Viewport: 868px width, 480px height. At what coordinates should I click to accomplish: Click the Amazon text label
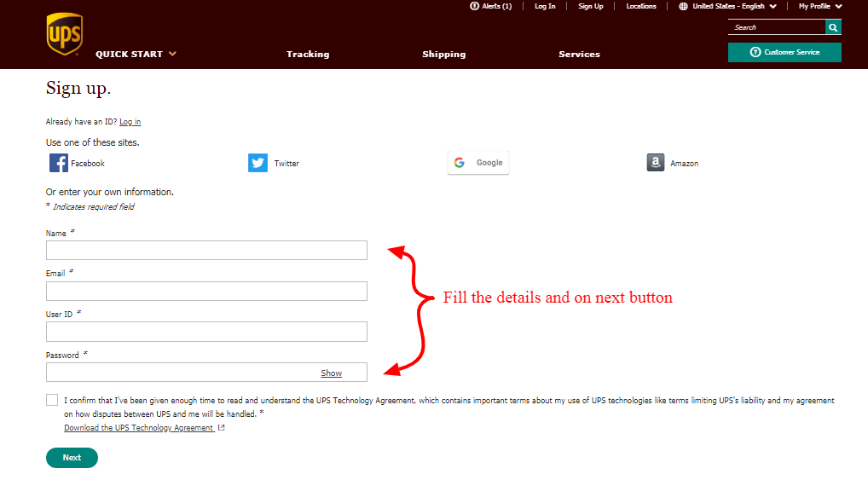(x=684, y=164)
